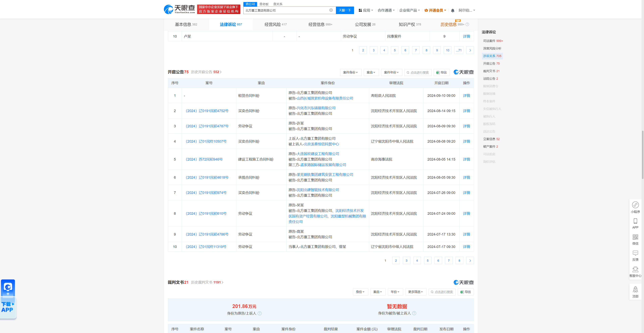Screen dimensions: 644x333
Task: Select the 查关系 search mode tab
Action: 278,4
